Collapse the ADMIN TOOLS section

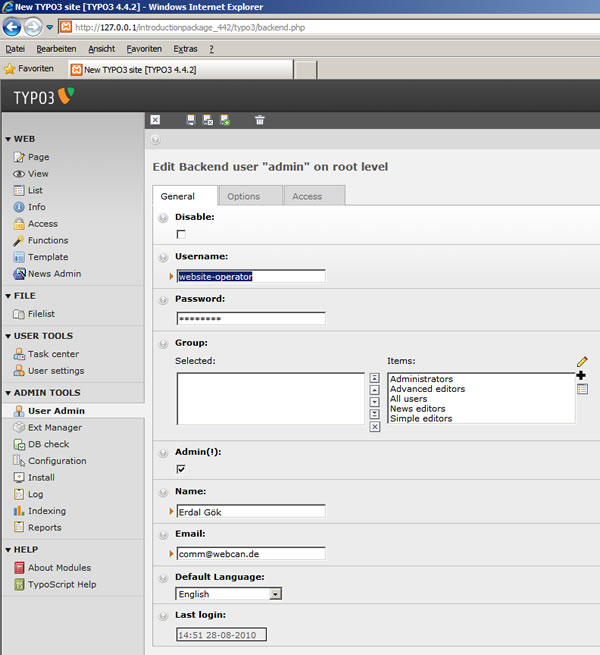click(x=9, y=393)
